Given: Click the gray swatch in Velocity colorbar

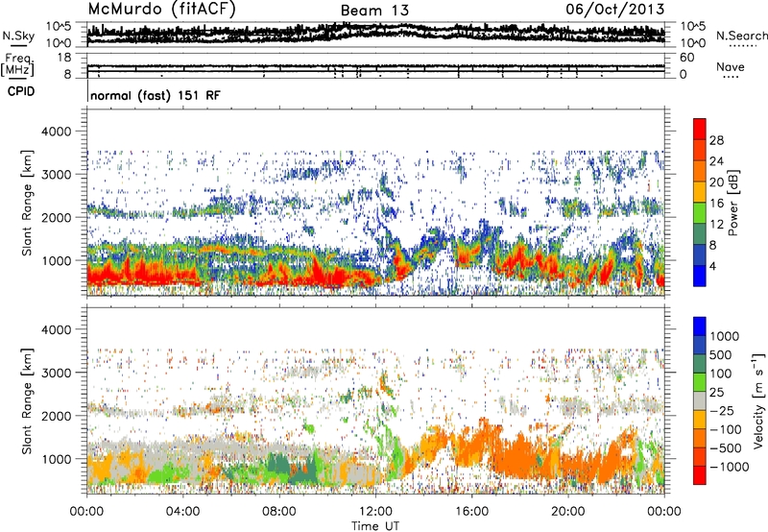Looking at the screenshot, I should 700,401.
